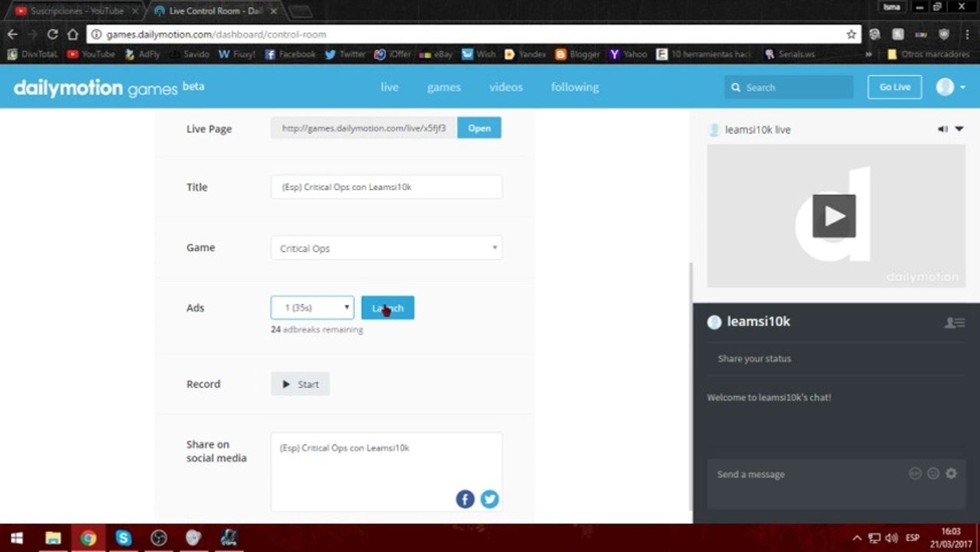
Task: Play the leamsi10k live preview video
Action: (x=834, y=216)
